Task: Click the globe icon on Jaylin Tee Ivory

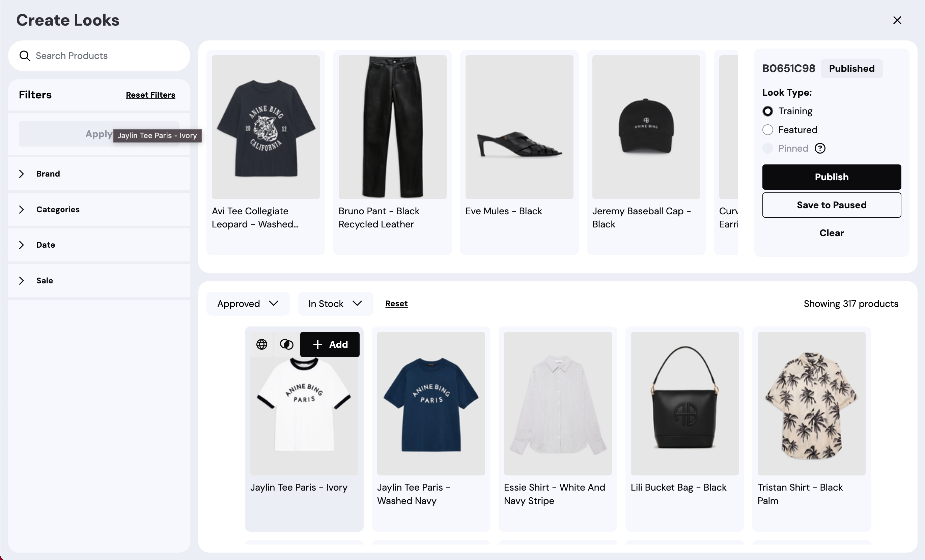Action: click(262, 344)
